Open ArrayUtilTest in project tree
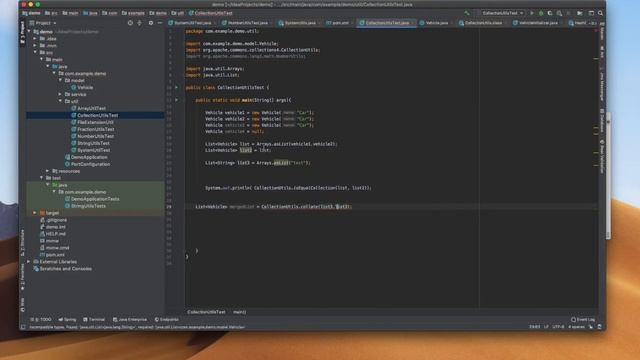 (91, 108)
